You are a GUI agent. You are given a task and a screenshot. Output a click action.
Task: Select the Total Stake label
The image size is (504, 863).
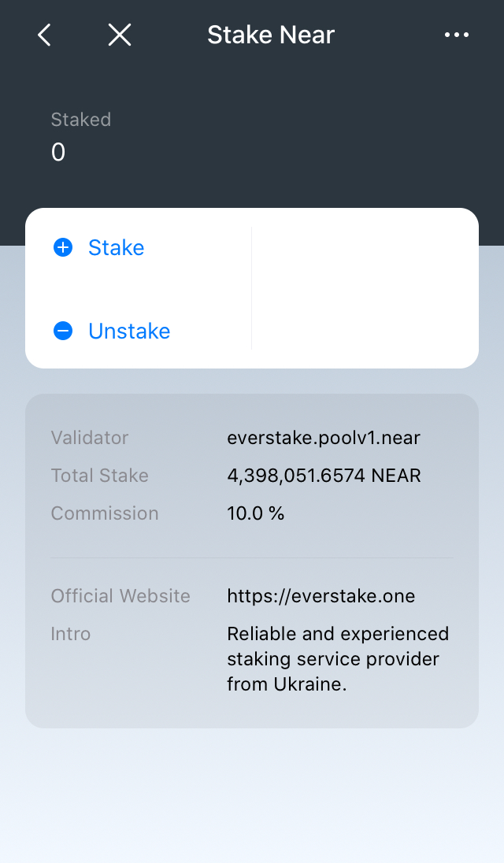(99, 476)
